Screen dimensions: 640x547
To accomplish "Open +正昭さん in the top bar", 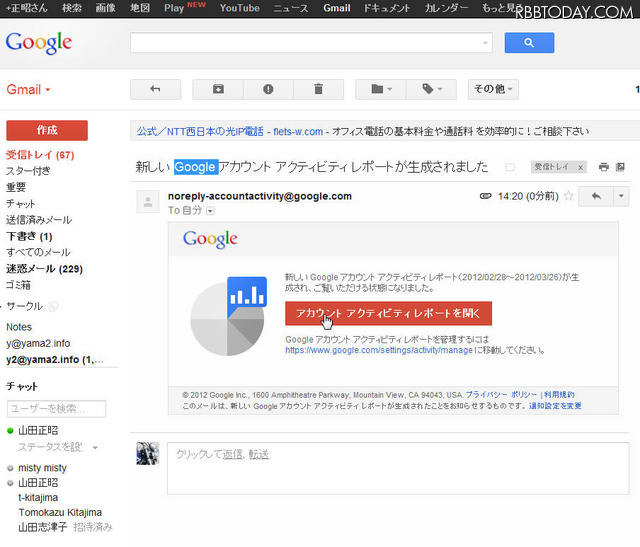I will [x=27, y=8].
